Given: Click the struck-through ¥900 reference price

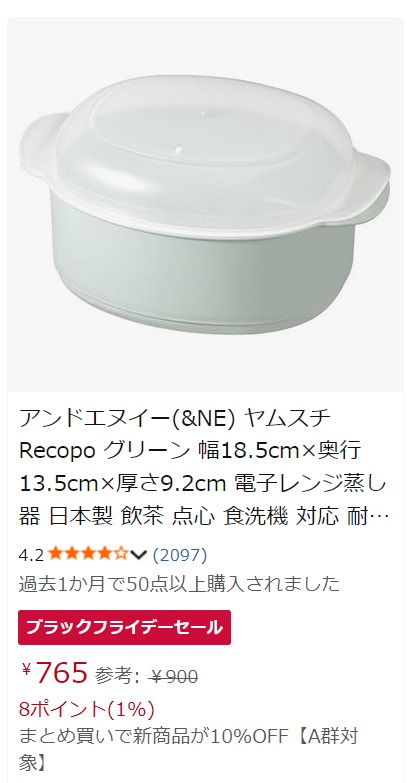Looking at the screenshot, I should 174,677.
